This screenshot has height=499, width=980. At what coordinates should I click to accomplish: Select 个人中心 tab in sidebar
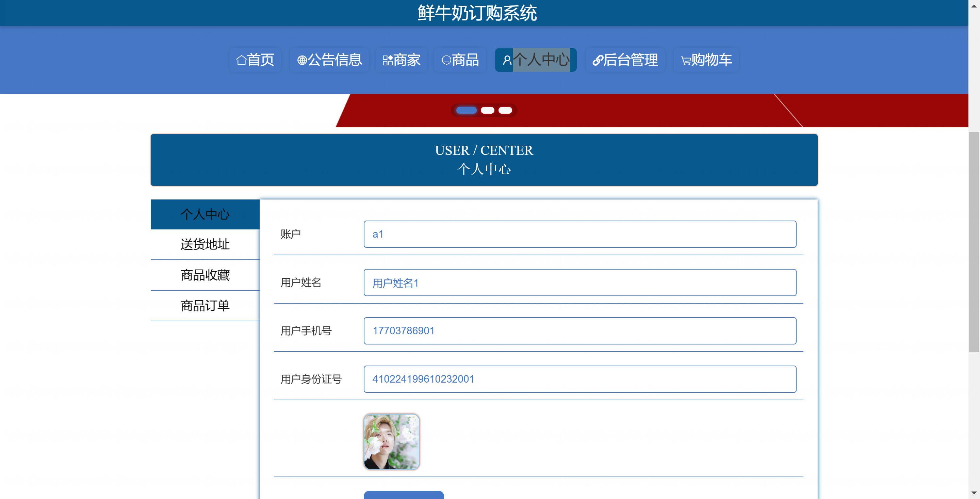point(205,214)
